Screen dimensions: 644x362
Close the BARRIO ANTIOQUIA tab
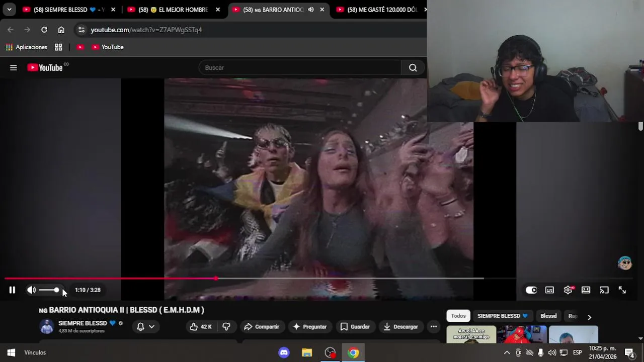(322, 10)
